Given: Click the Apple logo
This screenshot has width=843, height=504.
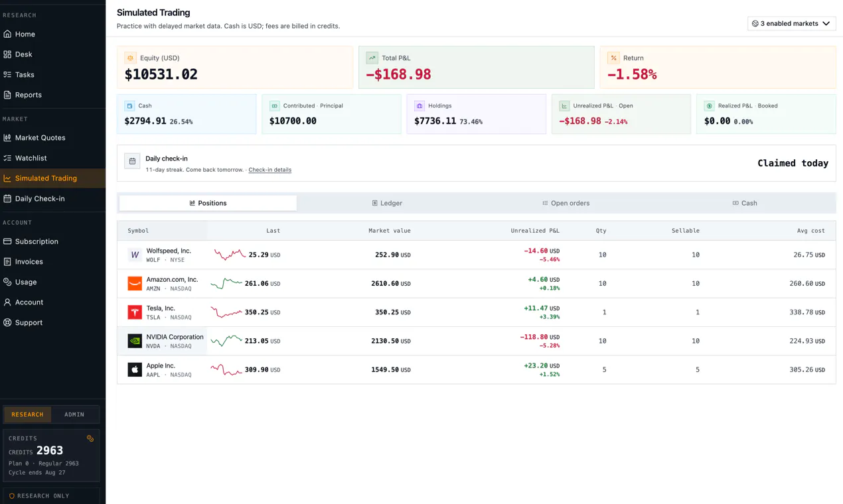Looking at the screenshot, I should pos(135,369).
